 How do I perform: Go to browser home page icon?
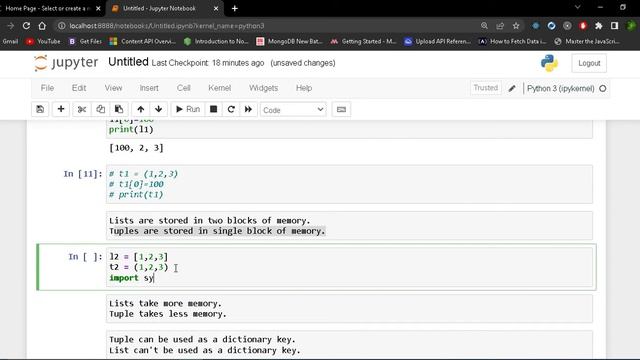click(x=42, y=26)
